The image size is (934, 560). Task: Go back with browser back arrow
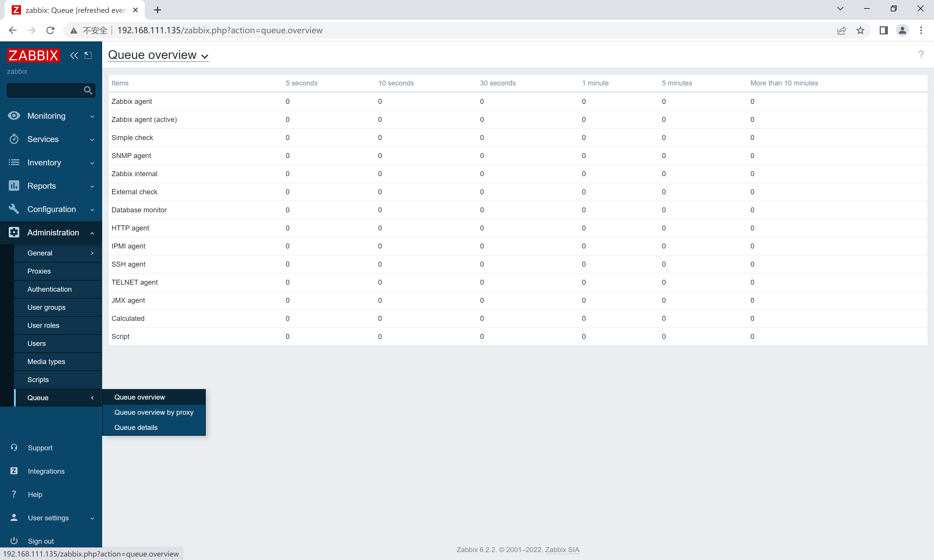[13, 30]
